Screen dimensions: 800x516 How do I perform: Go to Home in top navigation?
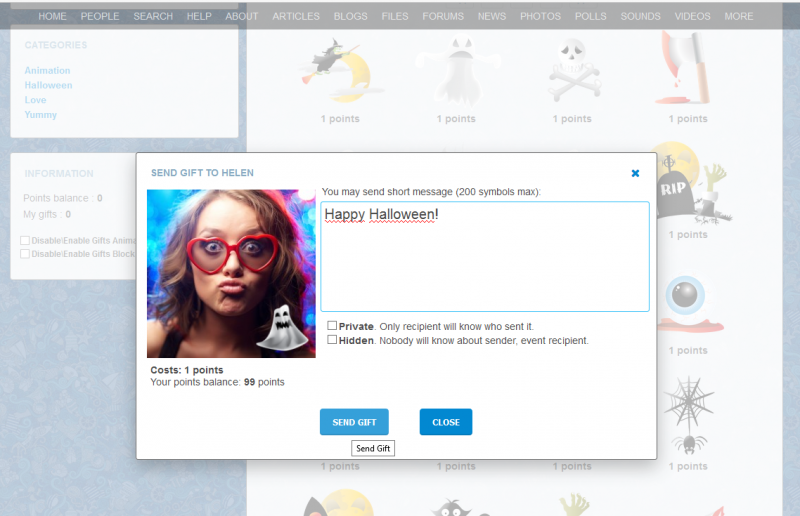coord(53,16)
